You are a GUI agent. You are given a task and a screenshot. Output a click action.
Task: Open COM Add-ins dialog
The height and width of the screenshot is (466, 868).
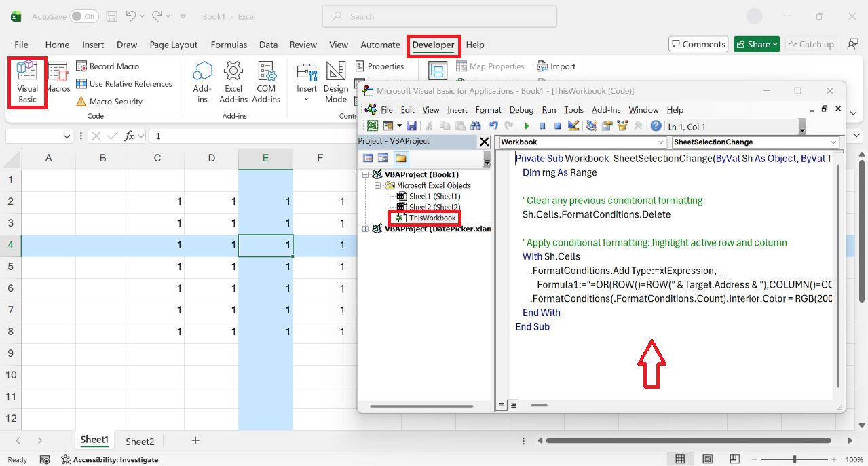point(266,81)
